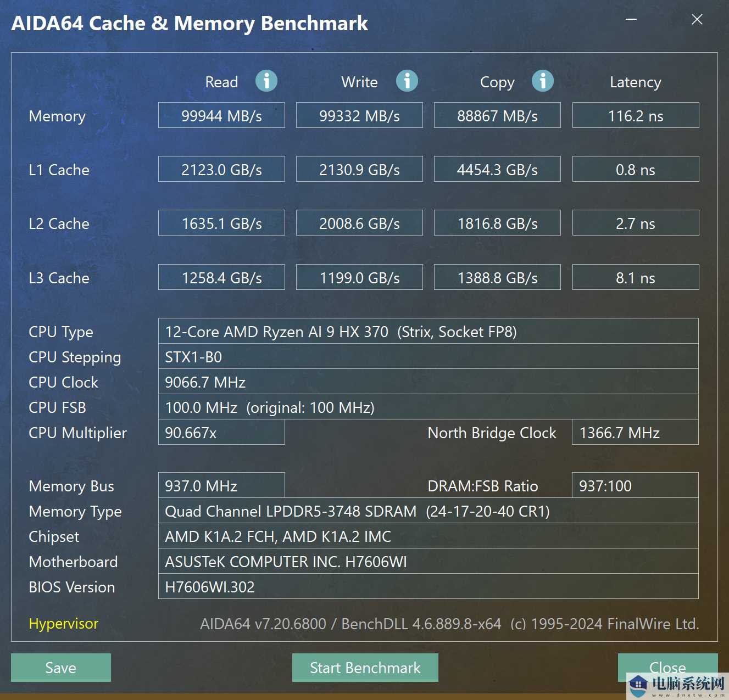Image resolution: width=729 pixels, height=700 pixels.
Task: Click the Read info icon
Action: [x=266, y=81]
